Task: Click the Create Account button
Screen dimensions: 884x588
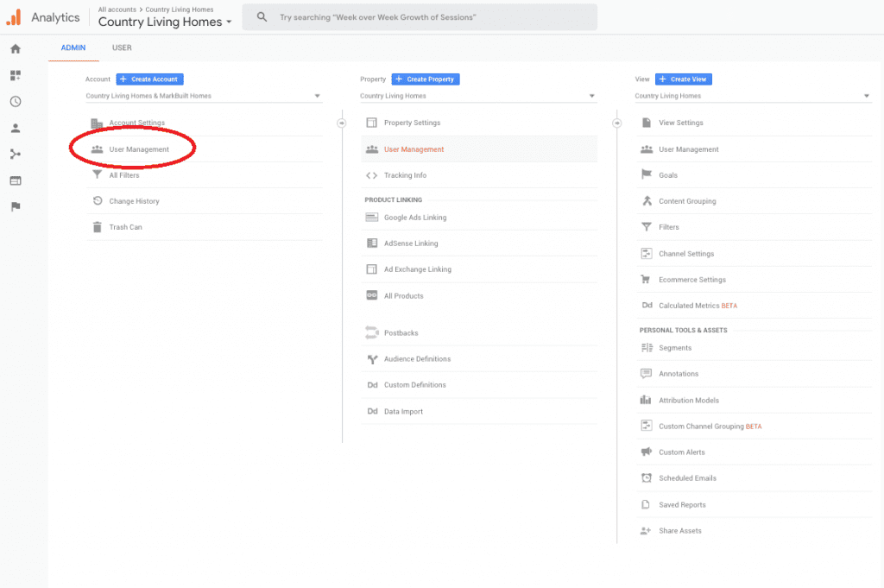Action: (149, 79)
